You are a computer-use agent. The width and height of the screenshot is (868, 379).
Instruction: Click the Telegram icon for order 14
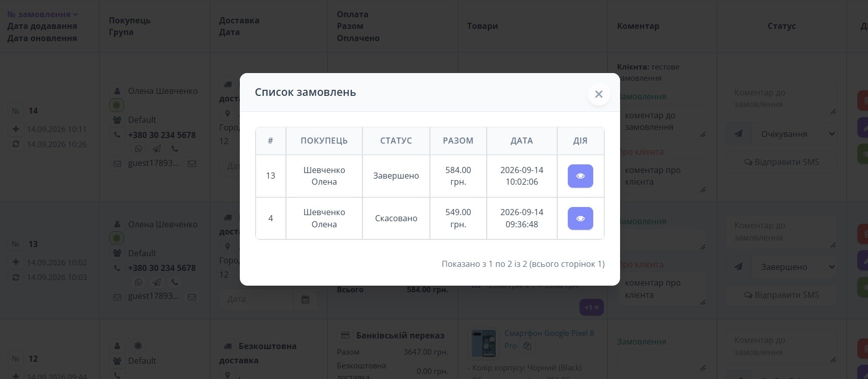(157, 149)
